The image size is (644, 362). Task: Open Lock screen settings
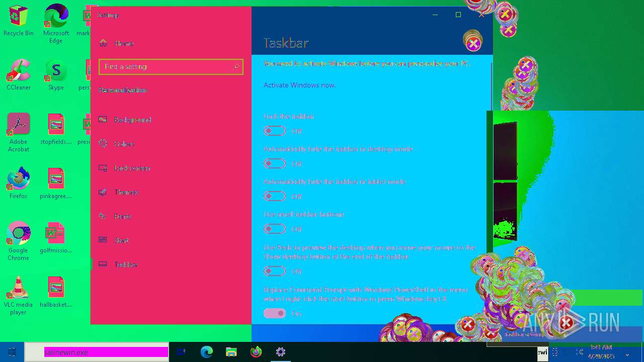point(171,168)
